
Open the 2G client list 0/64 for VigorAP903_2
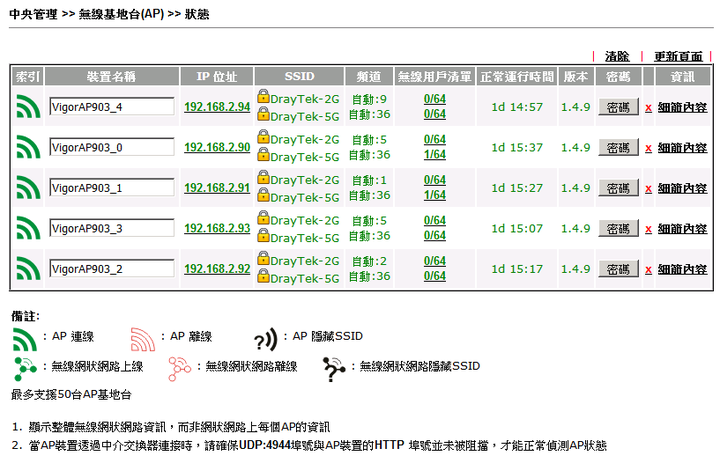pyautogui.click(x=434, y=261)
